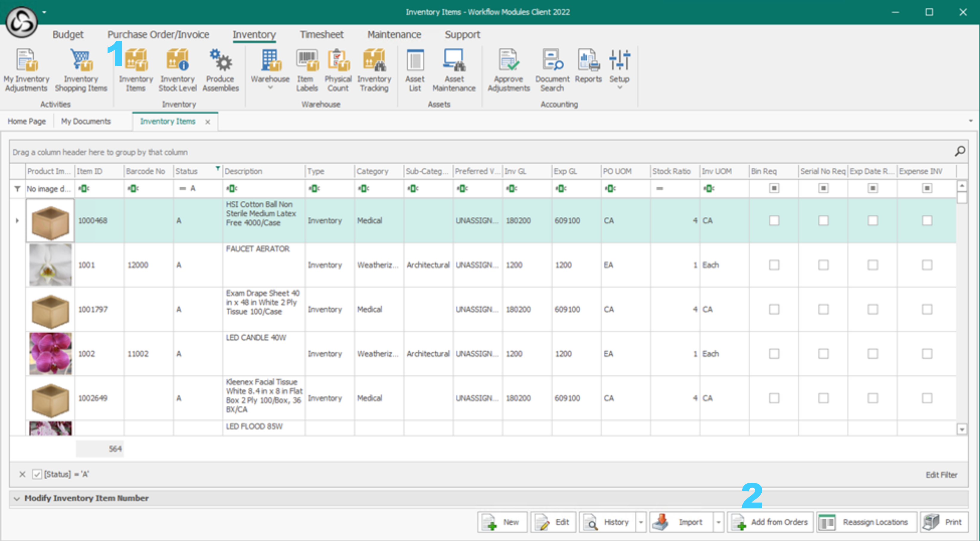This screenshot has height=541, width=980.
Task: Switch to the Purchase Order/Invoice ribbon tab
Action: tap(158, 35)
